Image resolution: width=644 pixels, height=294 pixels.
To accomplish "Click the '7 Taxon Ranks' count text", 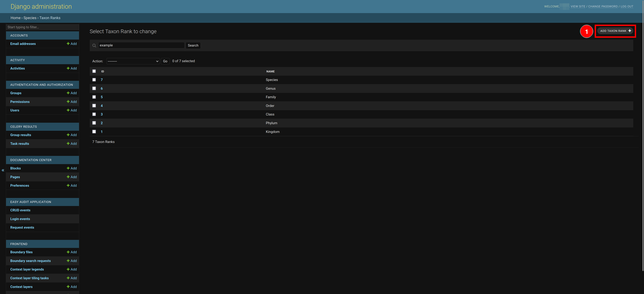I will tap(103, 142).
